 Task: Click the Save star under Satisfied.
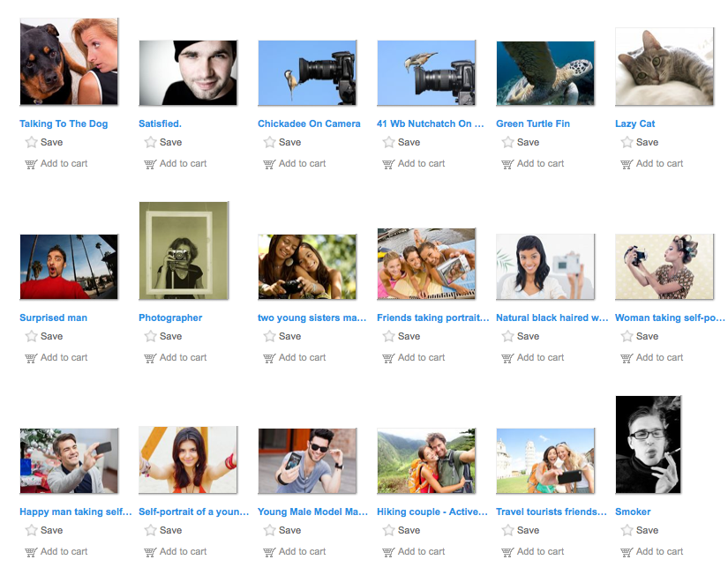pos(150,142)
